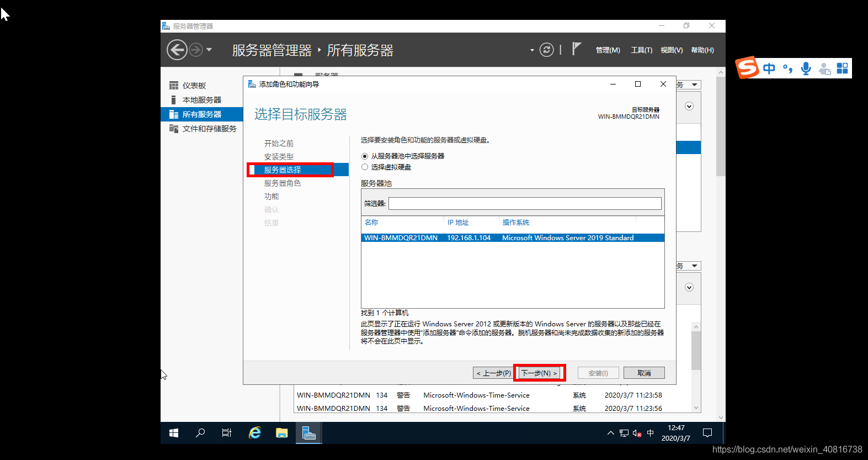Viewport: 868px width, 460px height.
Task: Click the 下一步(N) button
Action: [540, 373]
